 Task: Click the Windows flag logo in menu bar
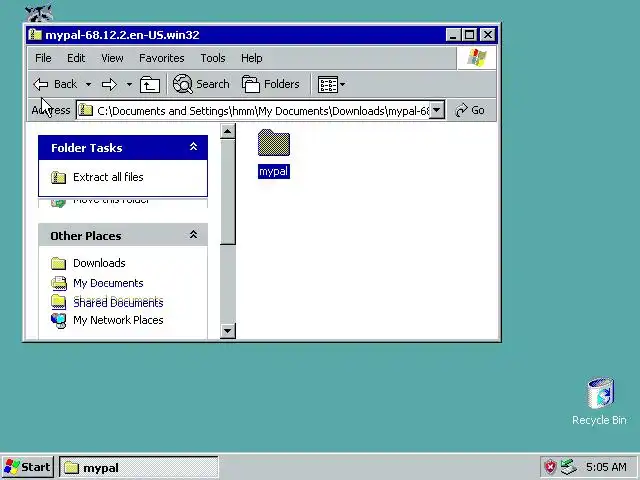[477, 58]
